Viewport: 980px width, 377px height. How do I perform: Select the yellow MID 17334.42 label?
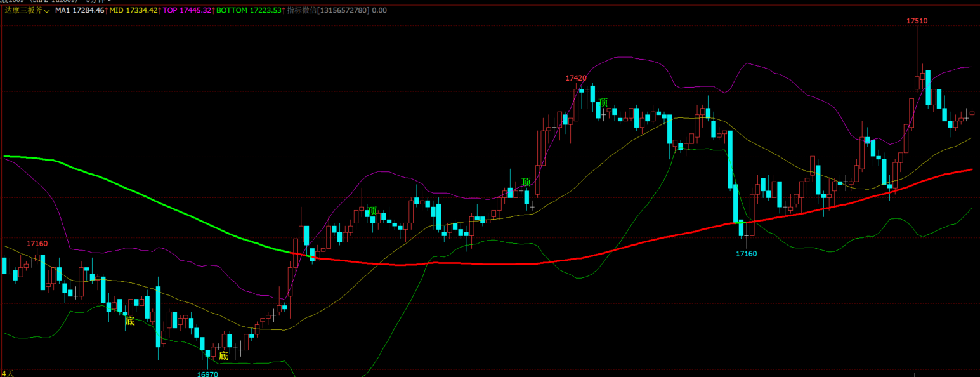coord(133,11)
